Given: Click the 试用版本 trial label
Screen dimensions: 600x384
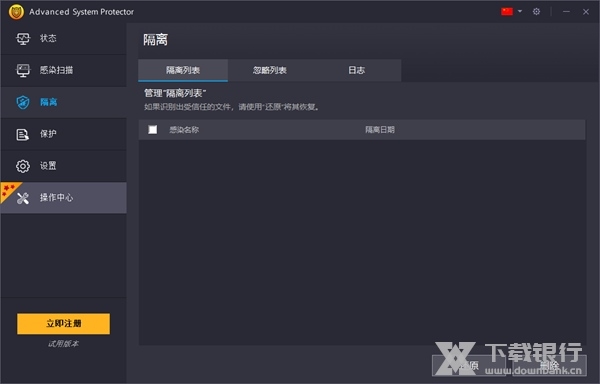Looking at the screenshot, I should click(x=64, y=344).
